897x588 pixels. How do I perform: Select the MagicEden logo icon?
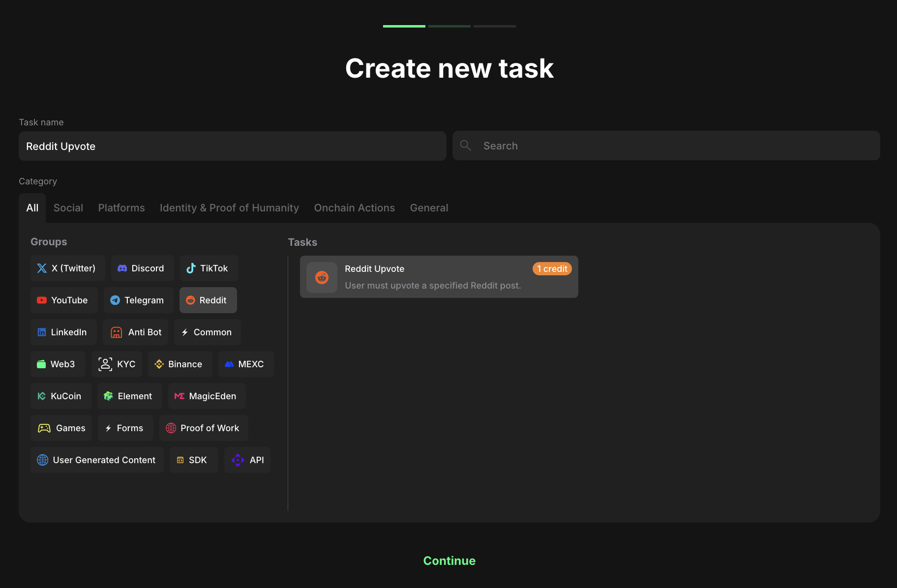(179, 396)
